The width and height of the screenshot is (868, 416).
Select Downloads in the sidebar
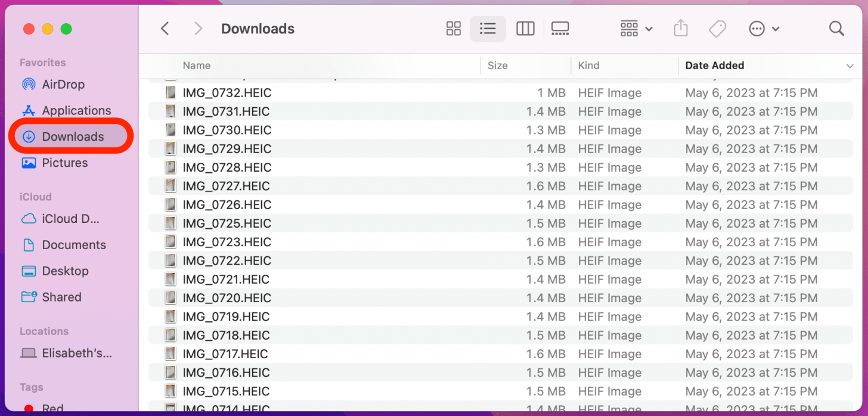71,136
